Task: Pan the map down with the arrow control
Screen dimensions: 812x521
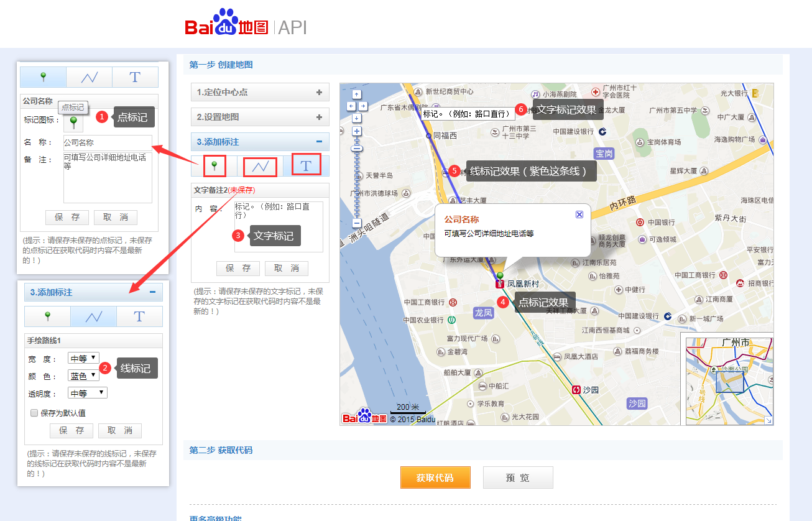Action: click(357, 117)
